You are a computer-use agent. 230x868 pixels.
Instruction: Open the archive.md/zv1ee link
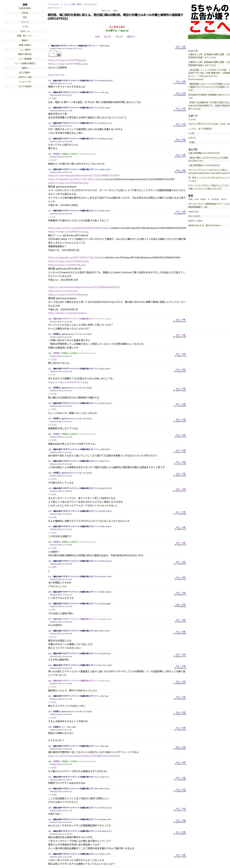click(63, 291)
